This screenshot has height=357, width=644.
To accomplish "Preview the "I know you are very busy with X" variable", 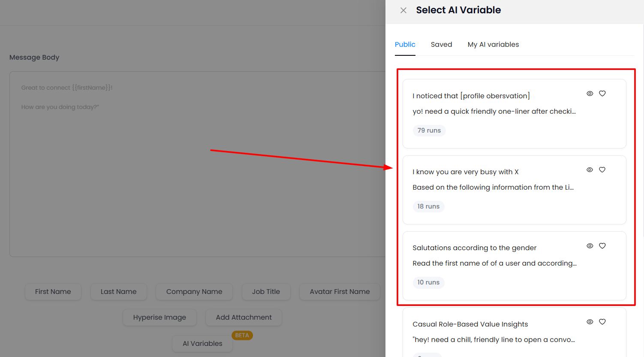I will tap(590, 169).
